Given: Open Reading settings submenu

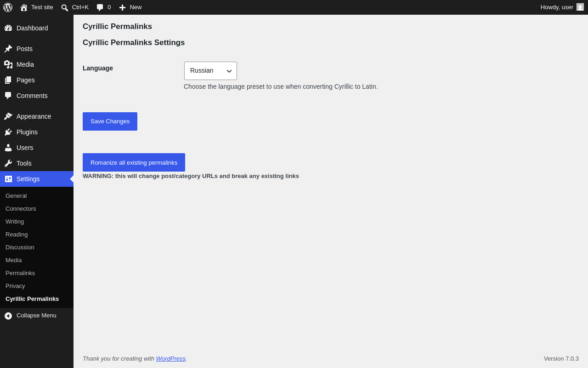Looking at the screenshot, I should click(x=17, y=234).
